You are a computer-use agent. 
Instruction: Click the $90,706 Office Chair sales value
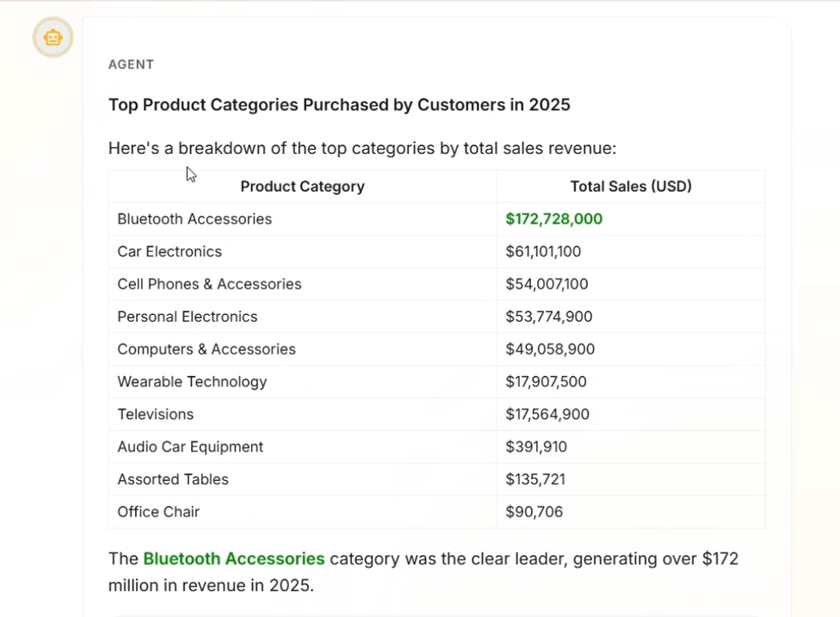point(534,512)
